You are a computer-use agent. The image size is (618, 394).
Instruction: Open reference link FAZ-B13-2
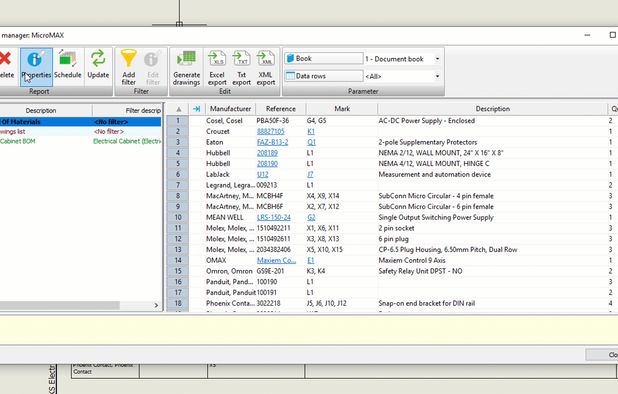[x=272, y=142]
